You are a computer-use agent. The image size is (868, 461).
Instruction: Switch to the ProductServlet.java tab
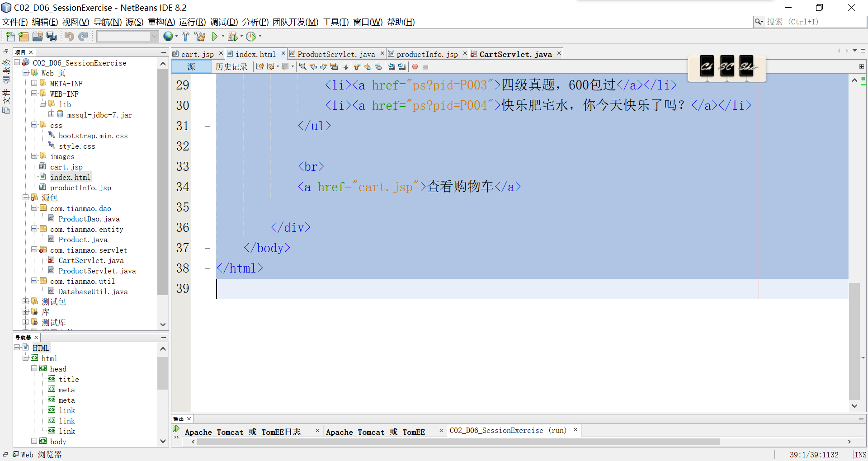[336, 54]
